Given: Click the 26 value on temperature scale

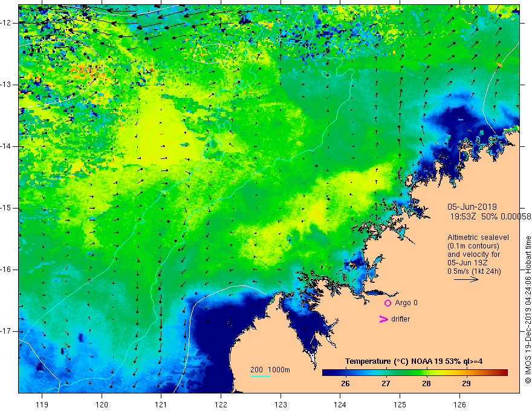Looking at the screenshot, I should tap(345, 384).
